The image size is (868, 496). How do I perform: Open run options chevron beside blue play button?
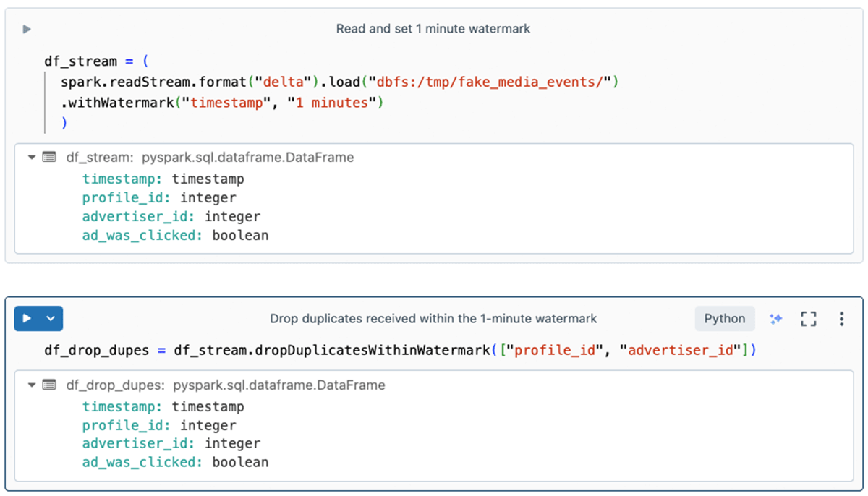pyautogui.click(x=51, y=318)
